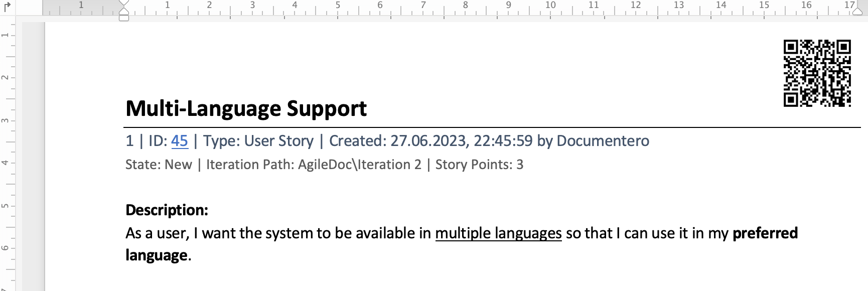Click the 4 mark on vertical ruler
Viewport: 868px width, 291px height.
click(x=5, y=163)
